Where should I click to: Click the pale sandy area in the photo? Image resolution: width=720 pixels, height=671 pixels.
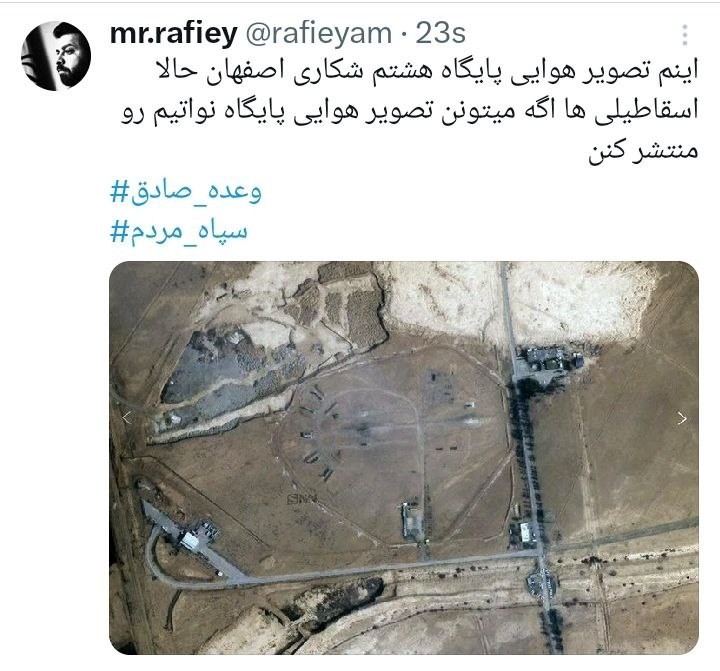tap(576, 305)
